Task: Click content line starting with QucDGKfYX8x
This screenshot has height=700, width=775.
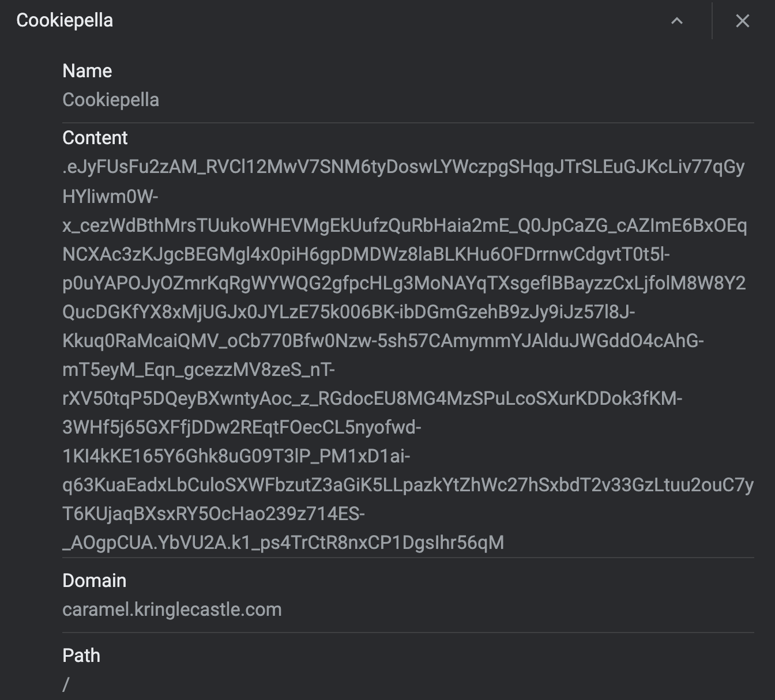Action: [349, 312]
